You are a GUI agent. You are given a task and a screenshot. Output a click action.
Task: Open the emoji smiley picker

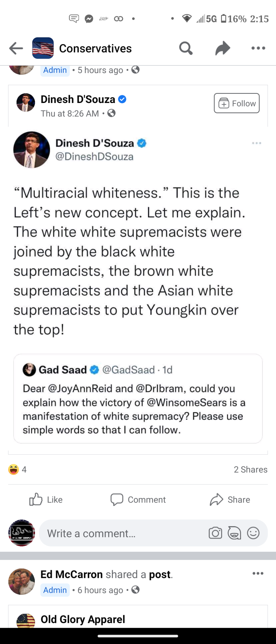click(253, 533)
